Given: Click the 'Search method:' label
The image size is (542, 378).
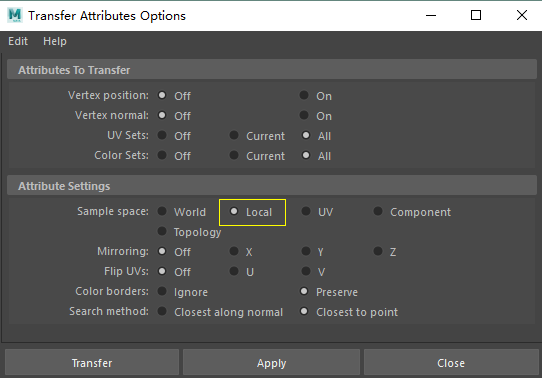Looking at the screenshot, I should pos(109,311).
